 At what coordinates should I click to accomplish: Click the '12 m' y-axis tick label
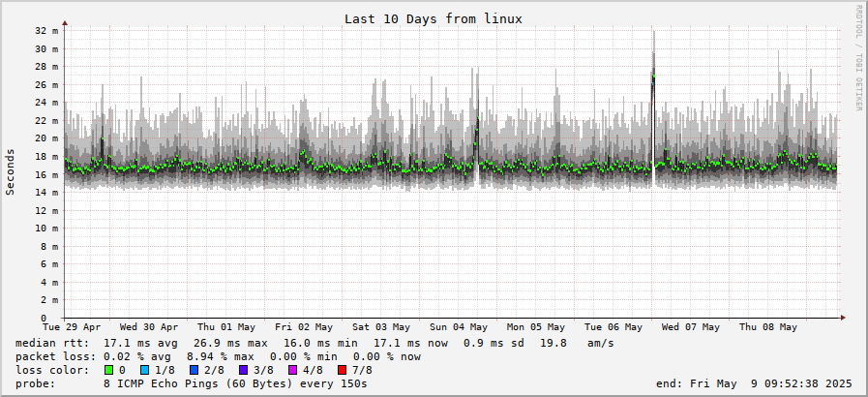[46, 210]
